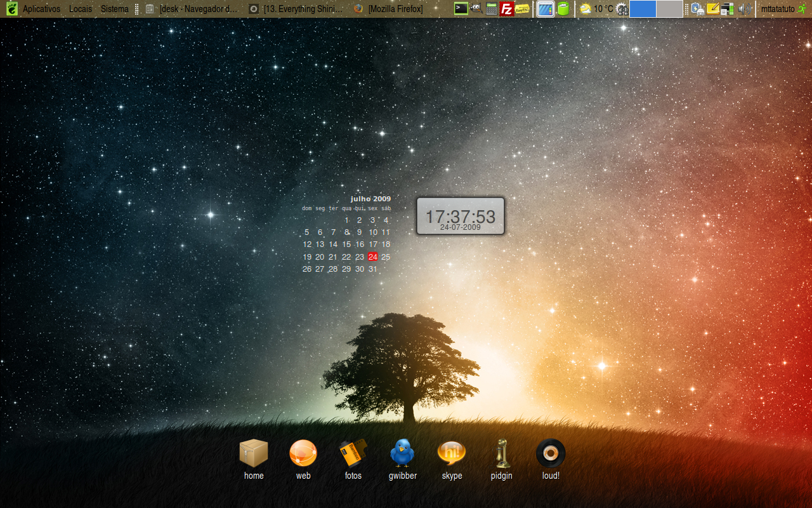
Task: Launch the web browser dock icon
Action: point(303,454)
